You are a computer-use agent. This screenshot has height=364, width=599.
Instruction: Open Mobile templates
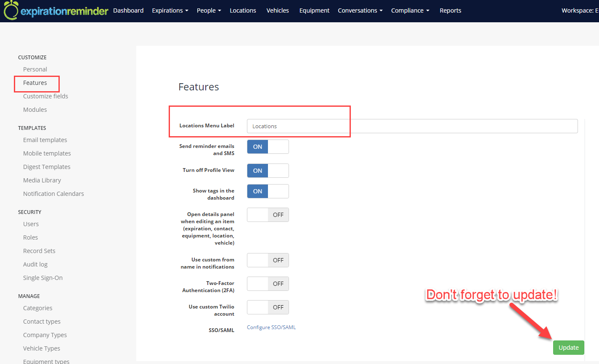click(47, 153)
